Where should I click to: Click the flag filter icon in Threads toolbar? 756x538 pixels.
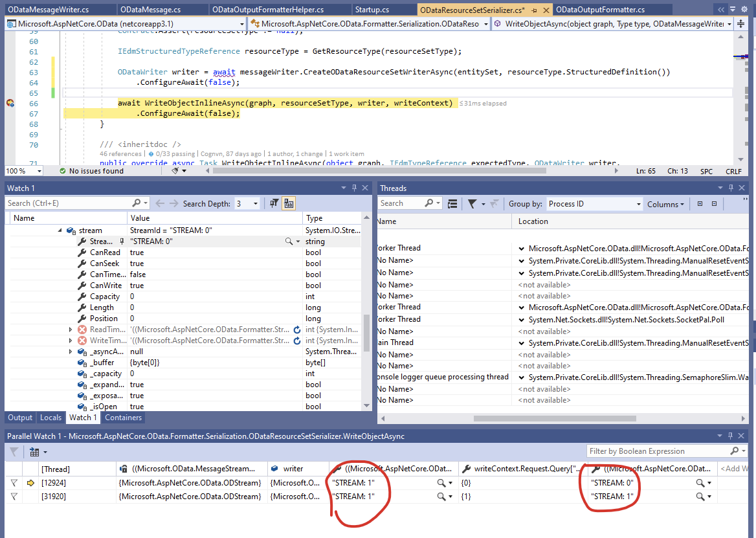[x=472, y=203]
